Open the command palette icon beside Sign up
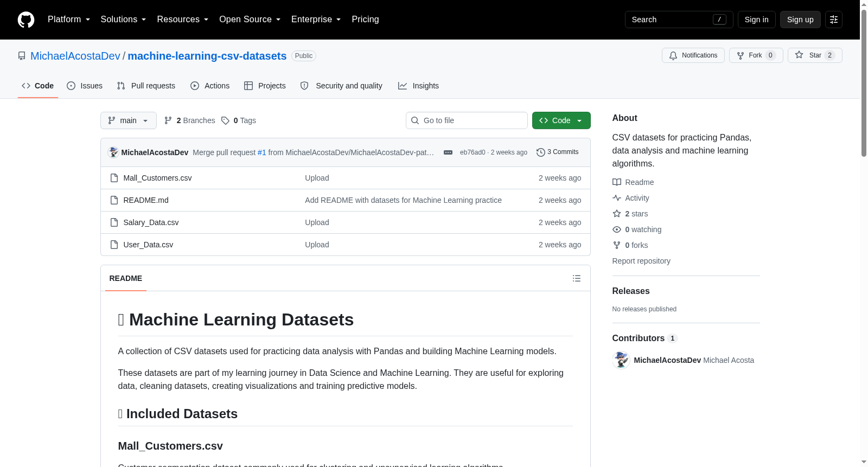The image size is (868, 467). tap(834, 20)
